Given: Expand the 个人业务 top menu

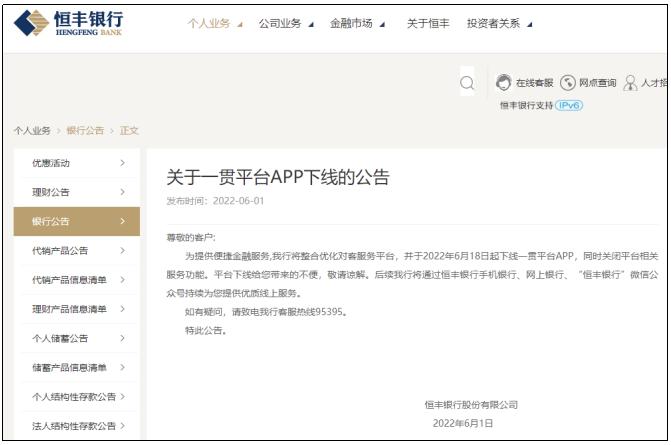Looking at the screenshot, I should (x=214, y=24).
